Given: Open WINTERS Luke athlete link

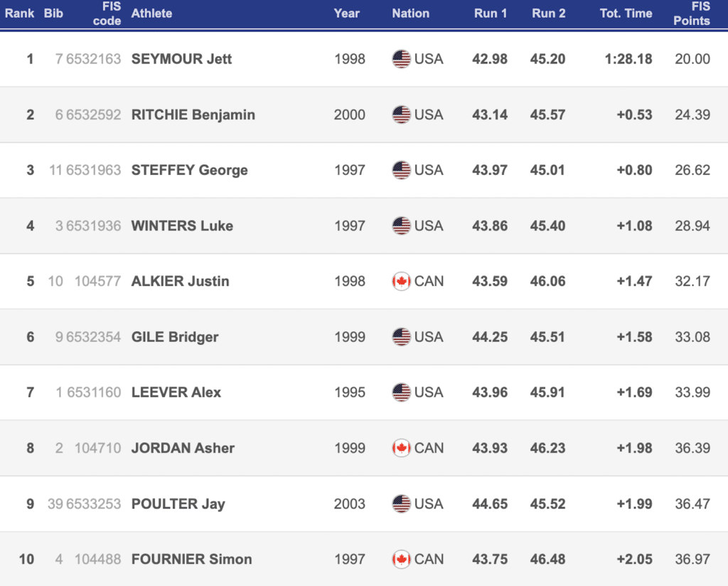Looking at the screenshot, I should [x=182, y=225].
